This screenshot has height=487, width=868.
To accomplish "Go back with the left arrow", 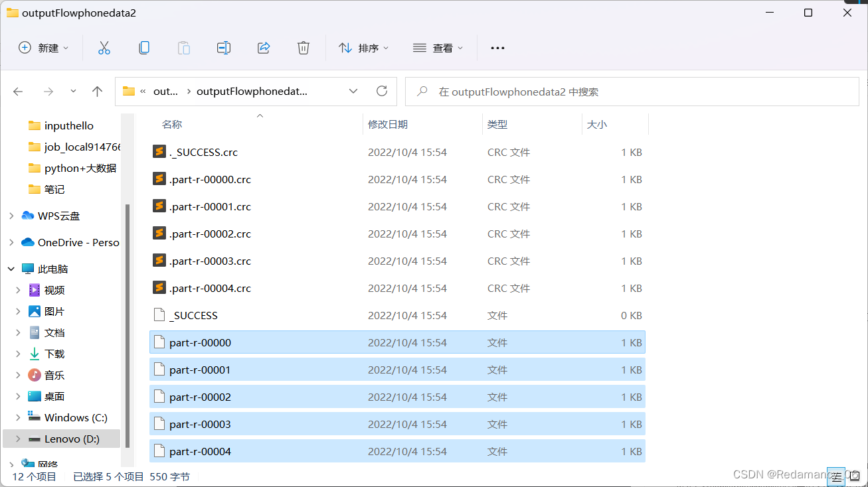I will click(19, 92).
